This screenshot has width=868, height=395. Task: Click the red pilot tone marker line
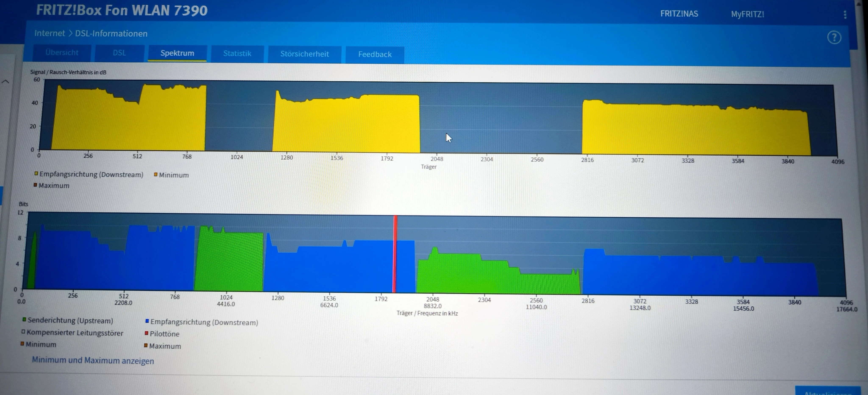(x=395, y=254)
